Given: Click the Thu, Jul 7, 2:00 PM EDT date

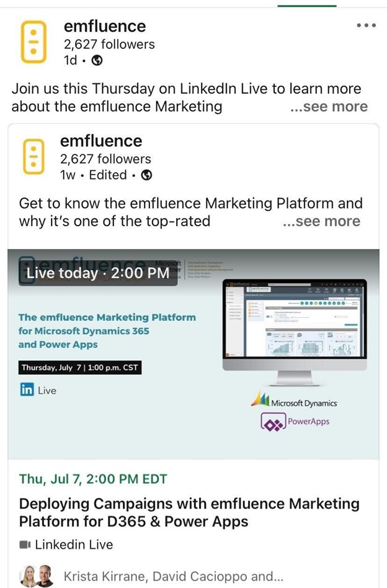Looking at the screenshot, I should [x=93, y=479].
